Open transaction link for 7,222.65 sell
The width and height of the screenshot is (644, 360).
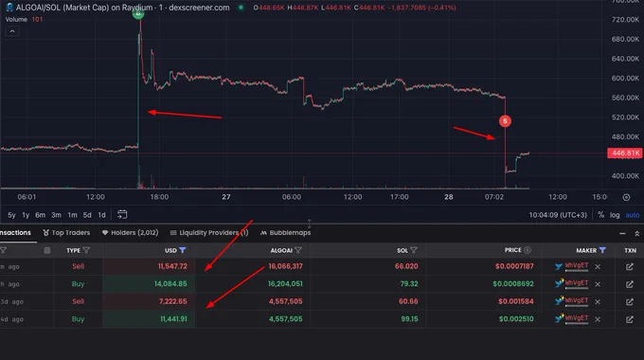point(629,301)
